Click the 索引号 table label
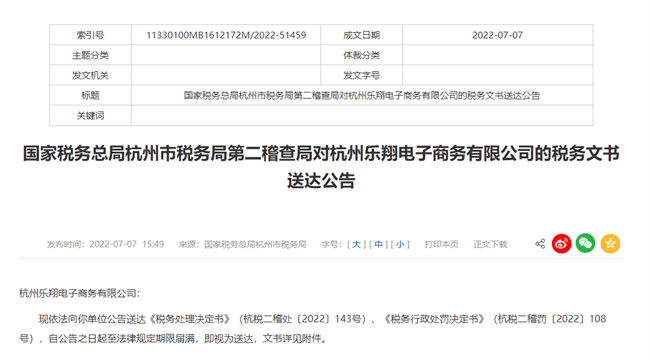 coord(90,35)
